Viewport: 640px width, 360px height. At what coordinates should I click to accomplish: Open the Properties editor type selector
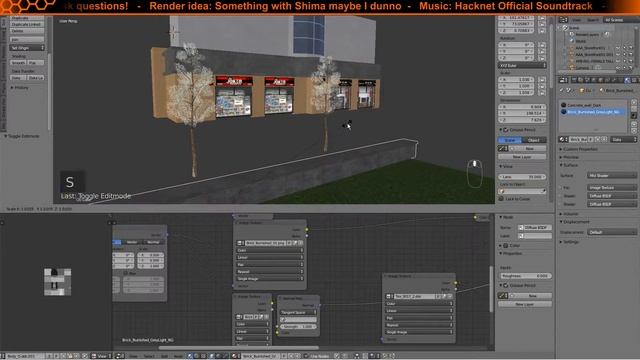pyautogui.click(x=564, y=80)
